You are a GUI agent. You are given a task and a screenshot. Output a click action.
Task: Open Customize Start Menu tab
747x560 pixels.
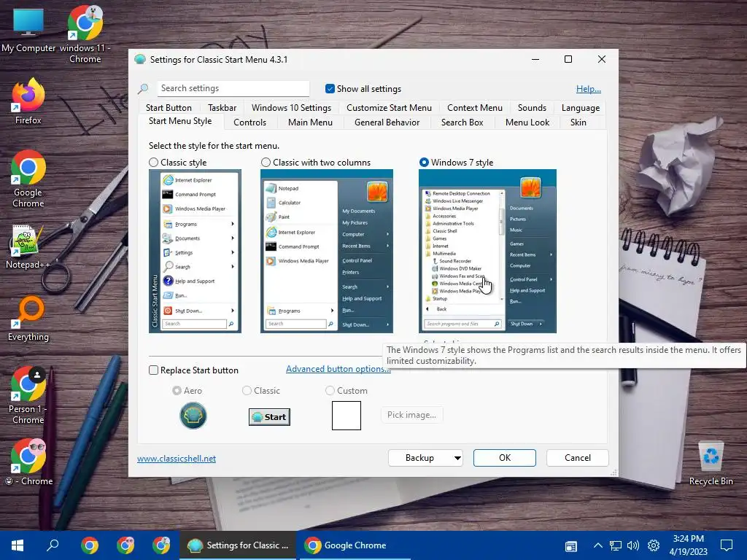click(x=390, y=108)
